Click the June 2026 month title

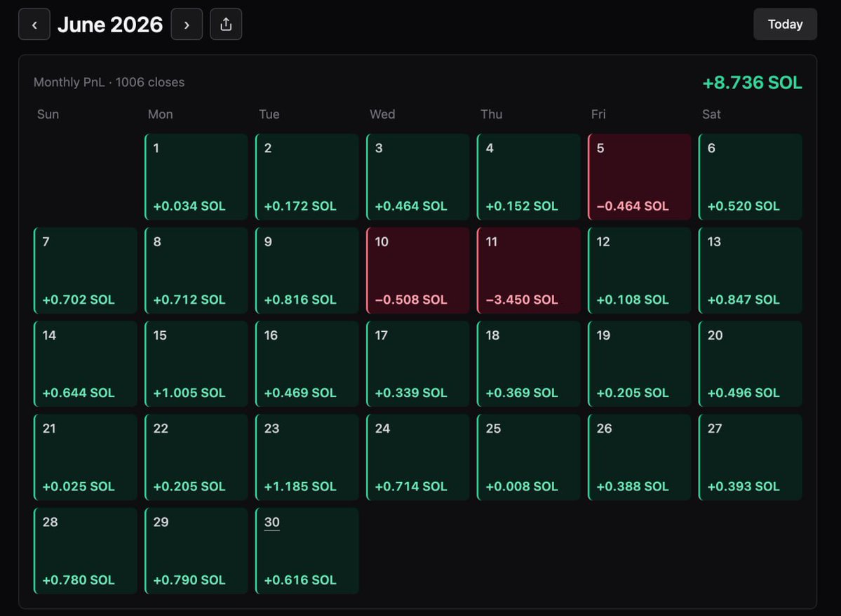[110, 24]
